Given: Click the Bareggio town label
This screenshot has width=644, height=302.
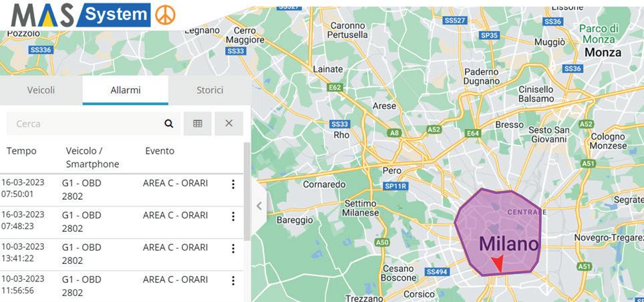Looking at the screenshot, I should pos(295,220).
